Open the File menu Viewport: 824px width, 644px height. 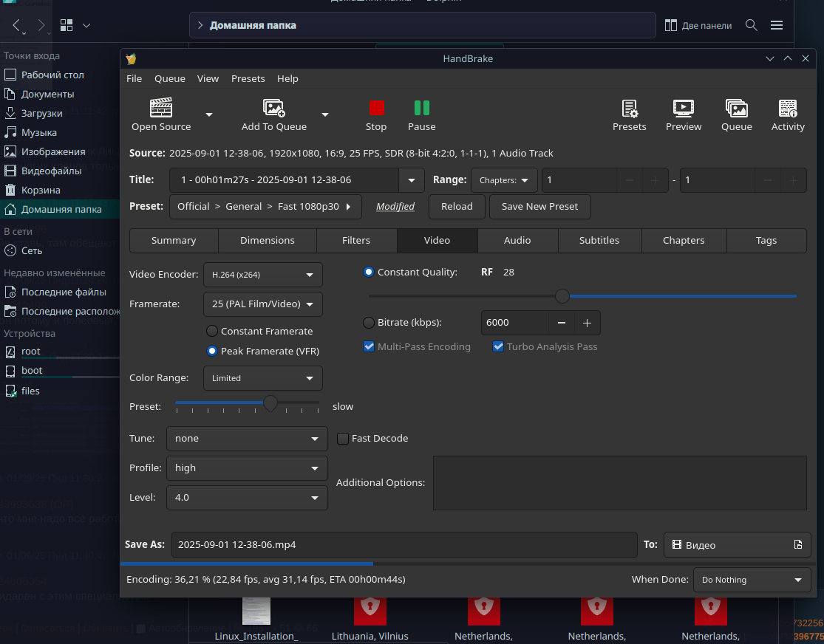click(134, 78)
